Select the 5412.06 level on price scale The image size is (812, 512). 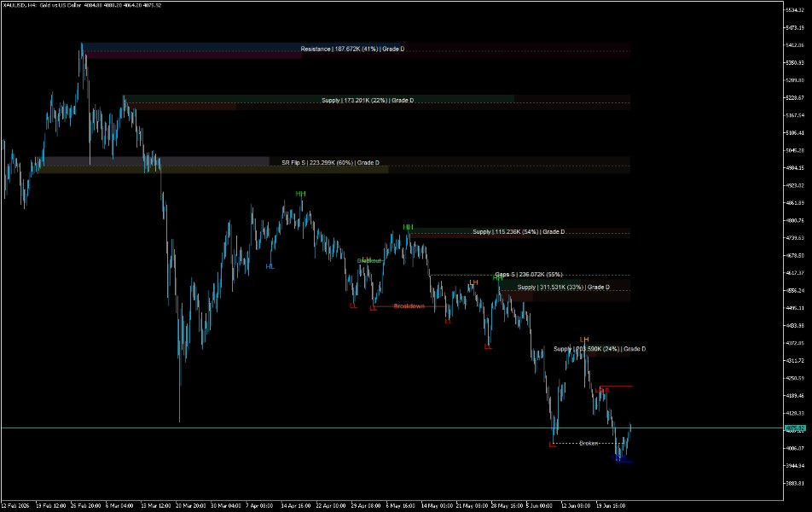tap(795, 45)
